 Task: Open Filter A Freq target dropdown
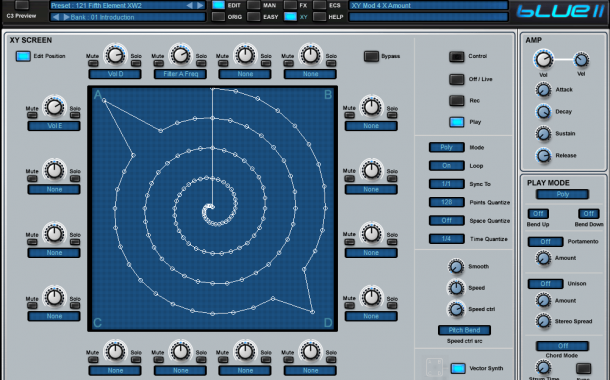[x=181, y=74]
